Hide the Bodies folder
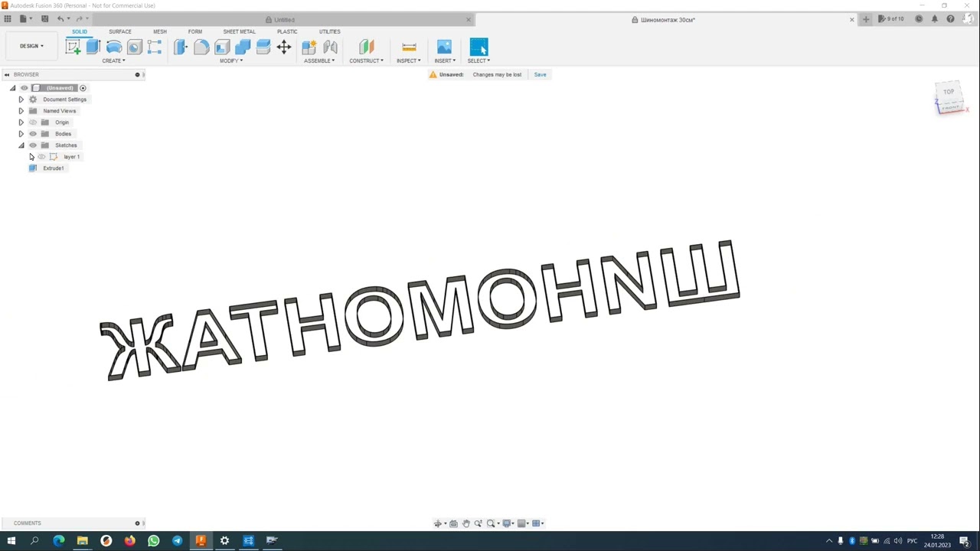Viewport: 980px width, 551px height. 33,134
